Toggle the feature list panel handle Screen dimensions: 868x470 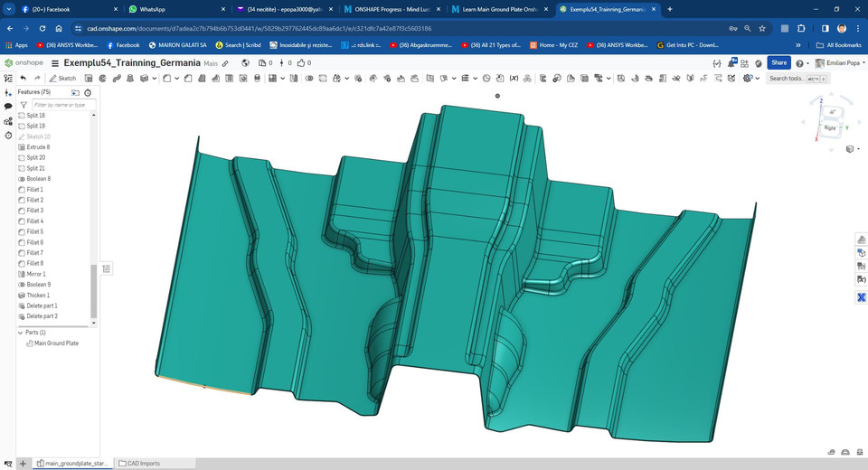(x=107, y=269)
